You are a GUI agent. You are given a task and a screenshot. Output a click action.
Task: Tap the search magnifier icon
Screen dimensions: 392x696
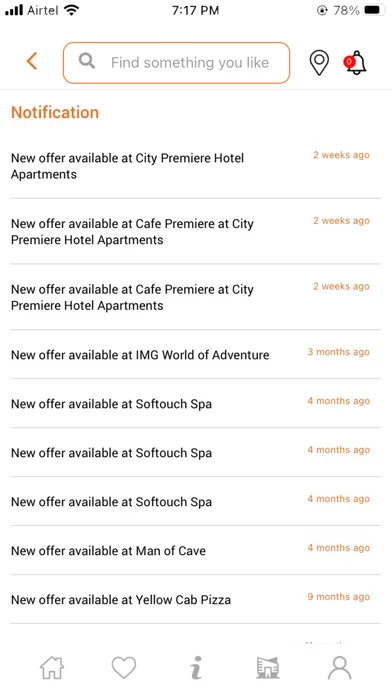pyautogui.click(x=87, y=61)
